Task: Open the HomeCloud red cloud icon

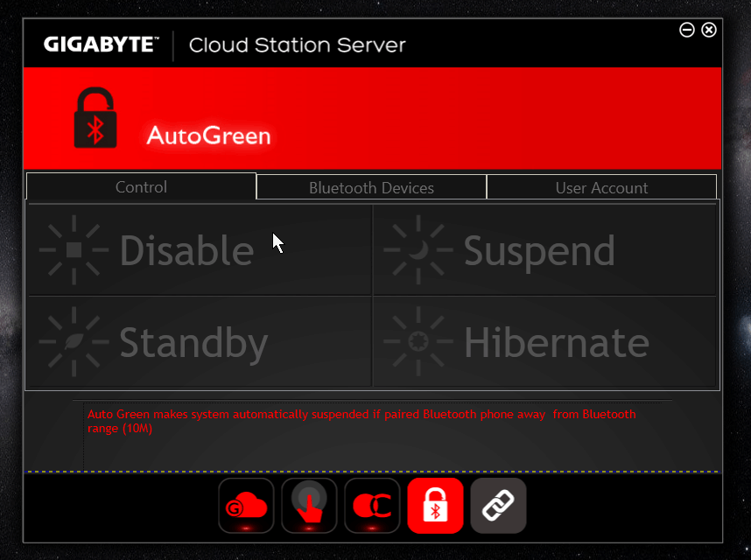Action: (x=246, y=506)
